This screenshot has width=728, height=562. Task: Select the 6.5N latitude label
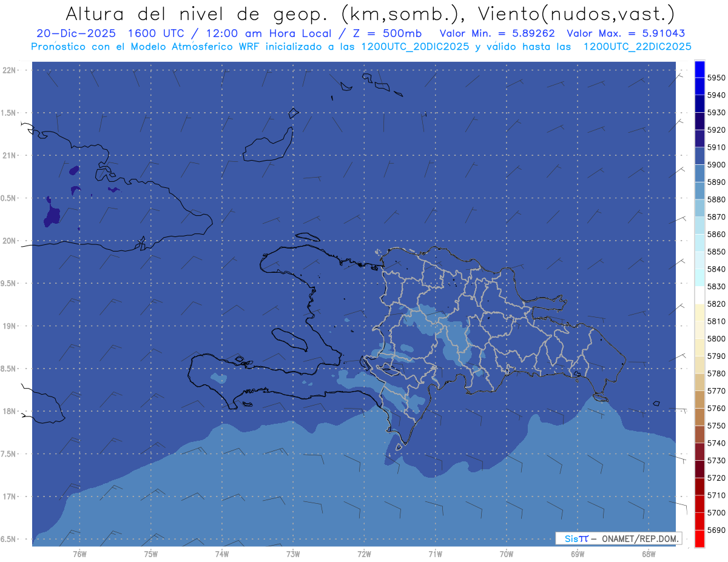pyautogui.click(x=8, y=539)
